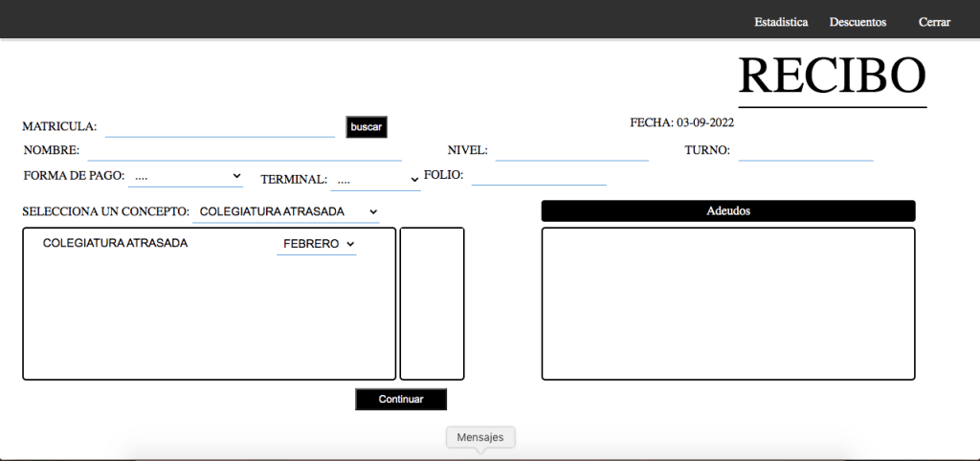Click the Mensajes tooltip label
The width and height of the screenshot is (980, 461).
click(x=480, y=437)
